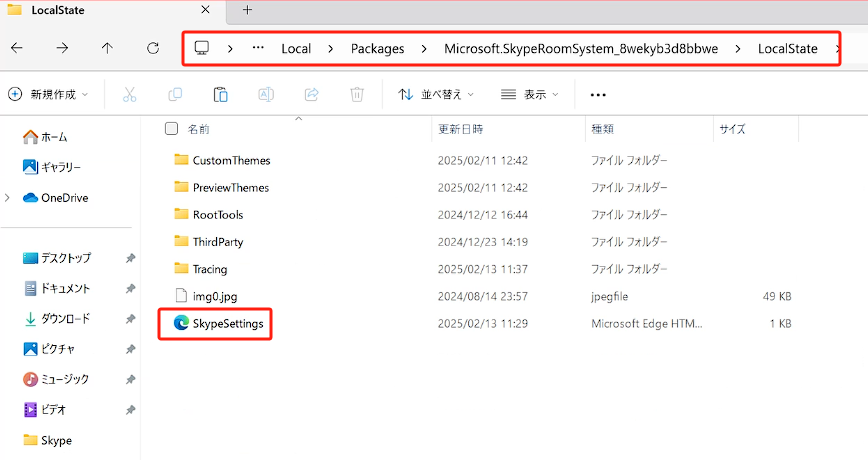The height and width of the screenshot is (460, 868).
Task: Click the file icon of img0.jpg
Action: (181, 296)
